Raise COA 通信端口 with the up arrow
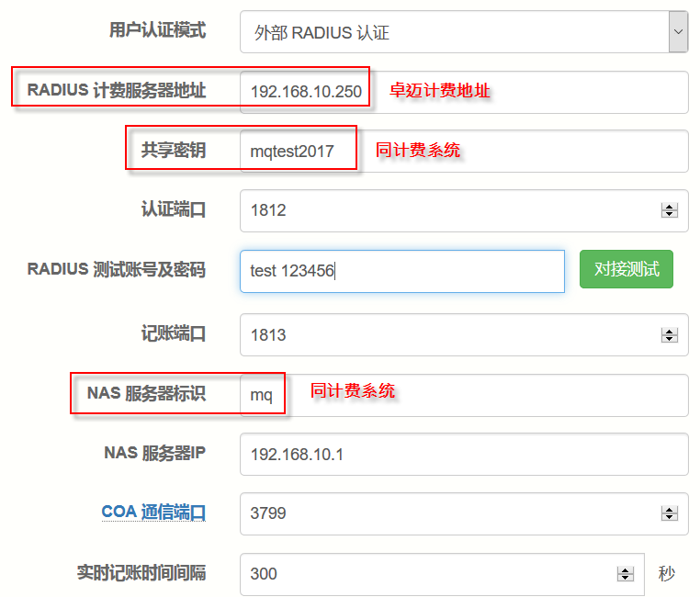700x597 pixels. point(669,510)
